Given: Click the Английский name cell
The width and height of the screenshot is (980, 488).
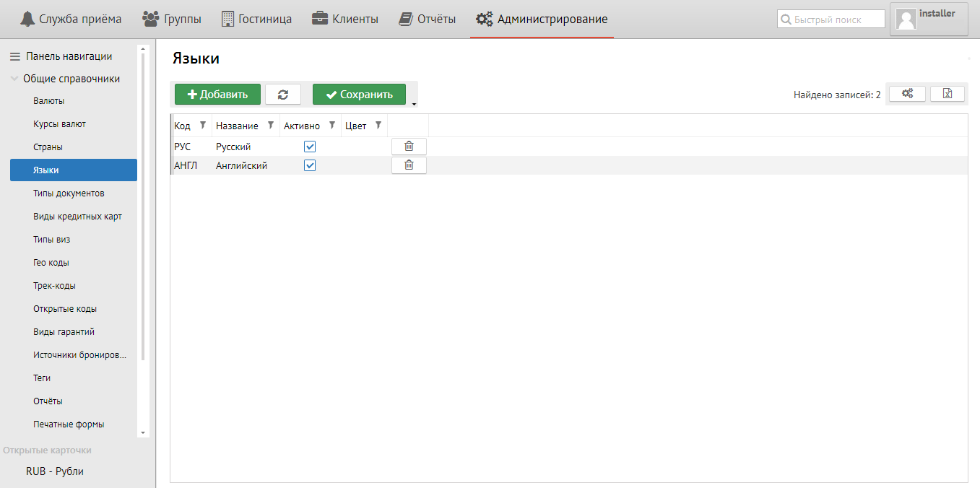Looking at the screenshot, I should coord(246,165).
